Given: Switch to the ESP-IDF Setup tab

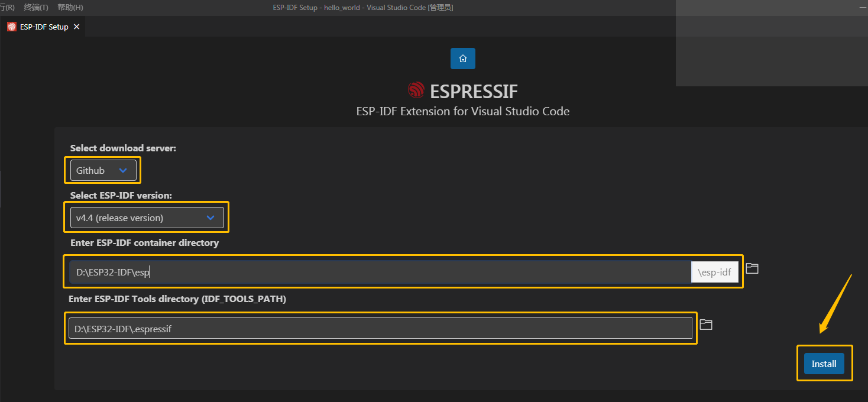Looking at the screenshot, I should pyautogui.click(x=41, y=26).
